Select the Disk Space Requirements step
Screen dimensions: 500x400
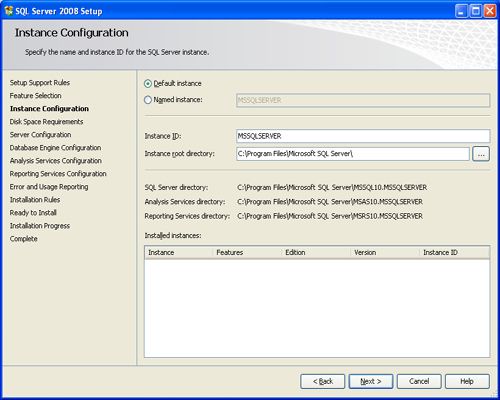pos(46,122)
